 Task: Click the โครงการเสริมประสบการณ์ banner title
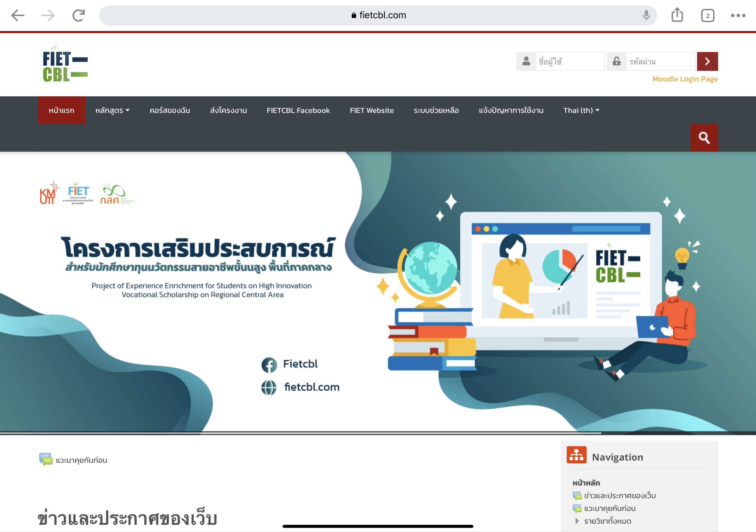point(198,247)
